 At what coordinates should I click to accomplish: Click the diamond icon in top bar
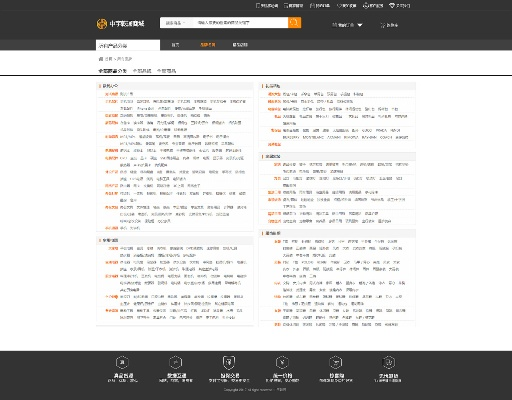pos(392,6)
